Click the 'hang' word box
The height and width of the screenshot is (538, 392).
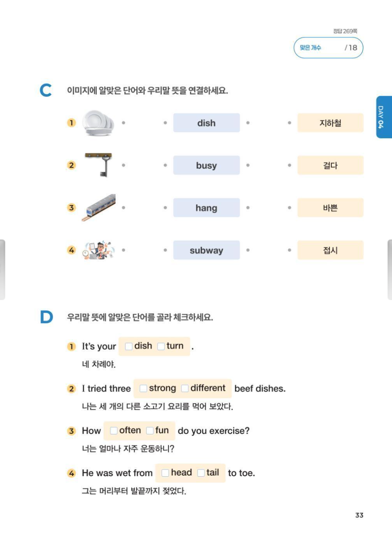pos(206,208)
